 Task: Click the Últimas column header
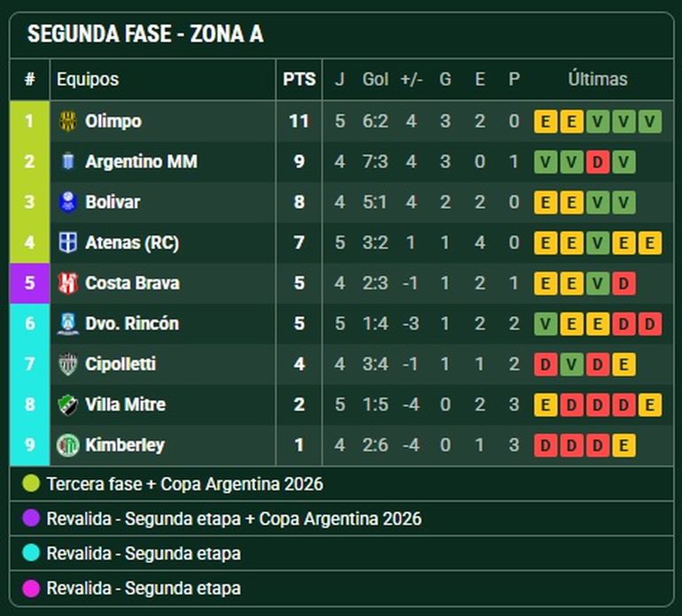pos(598,80)
